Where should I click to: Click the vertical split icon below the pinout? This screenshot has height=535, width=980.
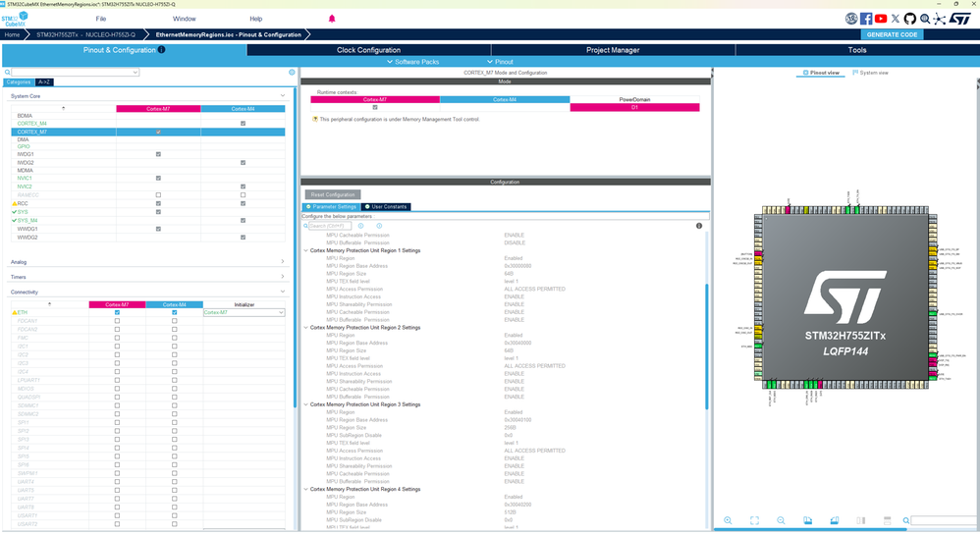coord(860,520)
